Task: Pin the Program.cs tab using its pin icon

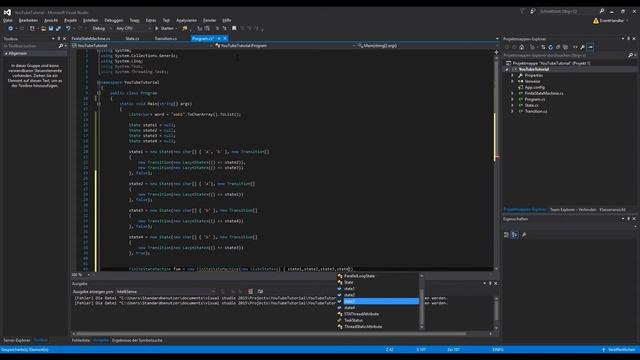Action: pos(219,39)
